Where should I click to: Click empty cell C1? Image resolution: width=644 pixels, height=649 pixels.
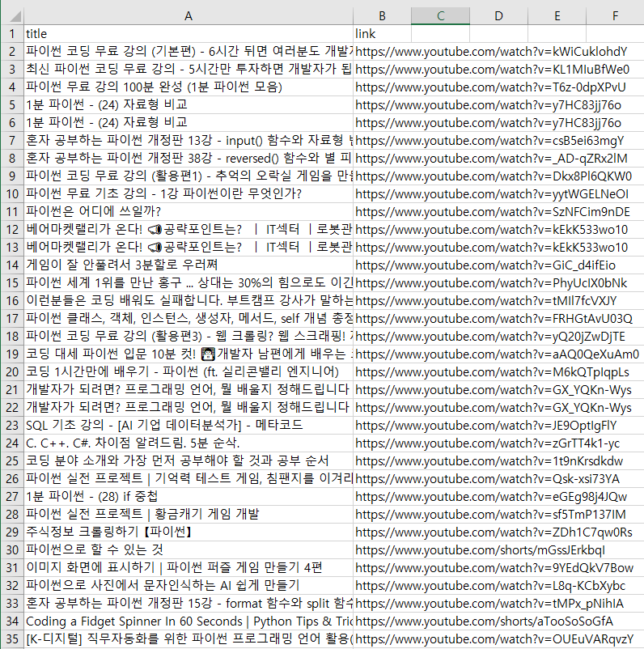point(440,33)
